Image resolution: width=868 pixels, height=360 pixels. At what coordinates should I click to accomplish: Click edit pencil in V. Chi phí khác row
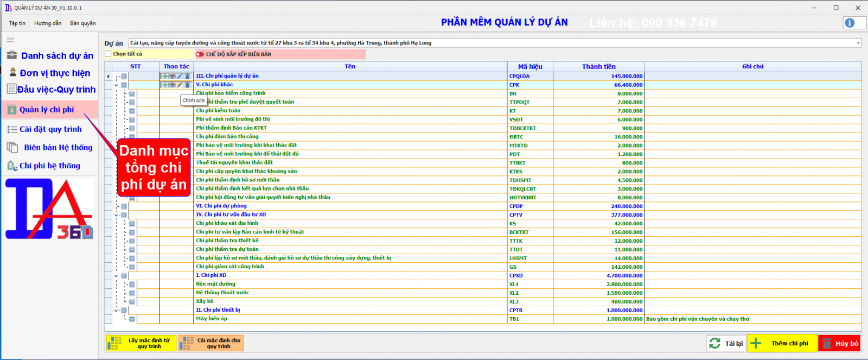click(180, 85)
